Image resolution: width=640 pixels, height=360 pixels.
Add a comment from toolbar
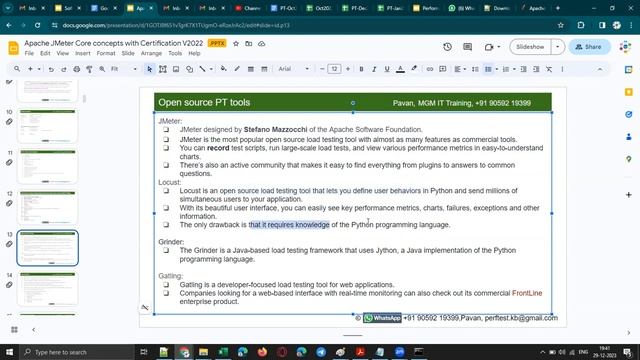click(x=443, y=69)
